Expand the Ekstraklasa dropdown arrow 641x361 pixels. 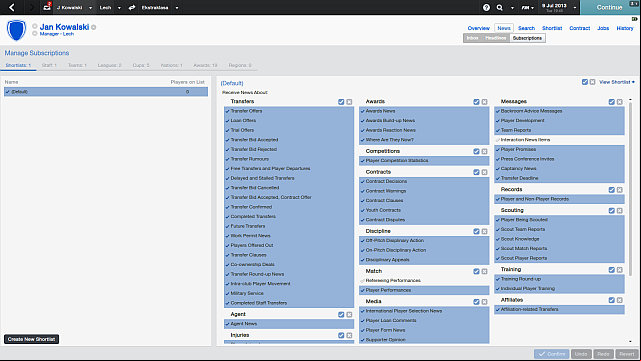tap(177, 7)
